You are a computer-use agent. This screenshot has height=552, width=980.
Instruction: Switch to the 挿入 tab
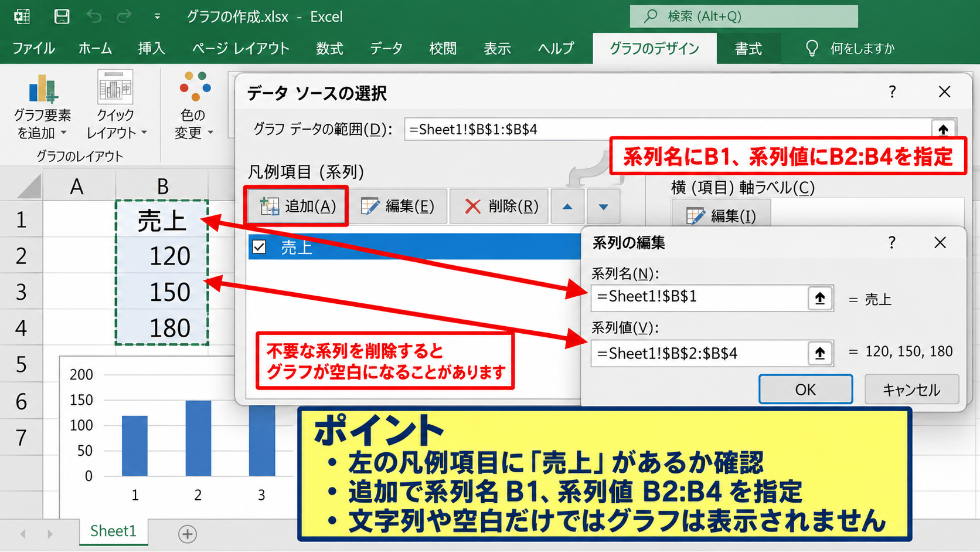pos(151,48)
